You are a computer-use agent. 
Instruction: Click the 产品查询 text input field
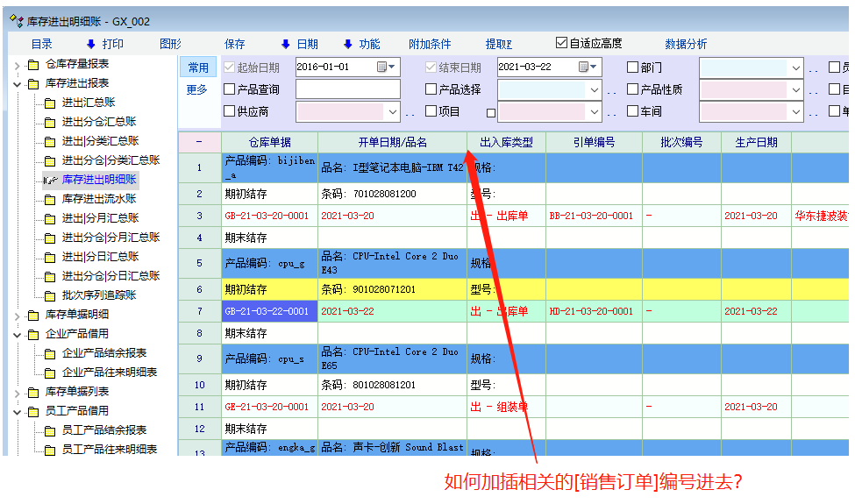click(347, 89)
